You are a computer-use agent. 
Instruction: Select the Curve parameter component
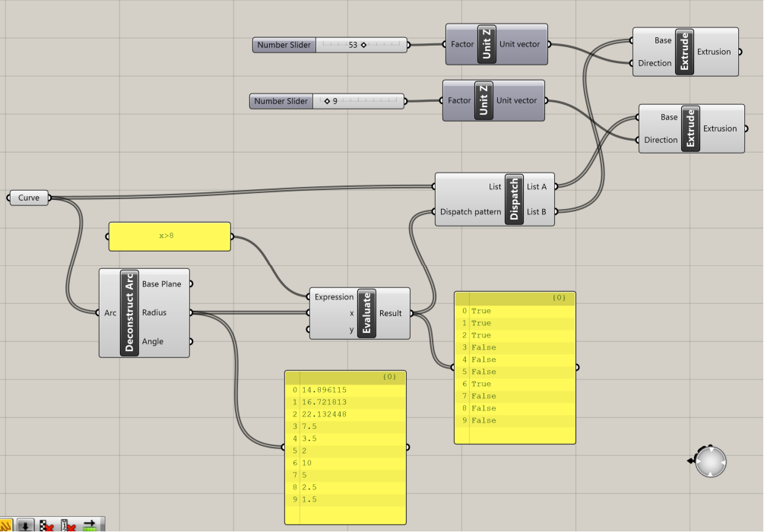[x=29, y=198]
